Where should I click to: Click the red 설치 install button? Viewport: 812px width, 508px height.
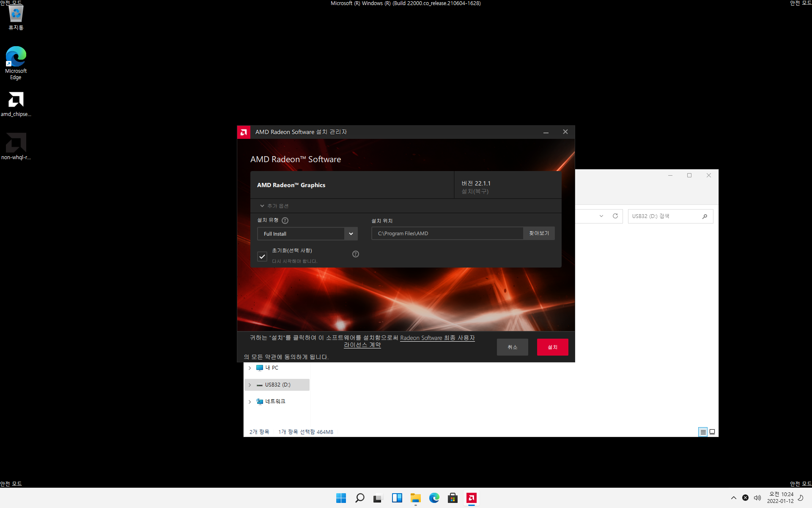click(x=552, y=347)
